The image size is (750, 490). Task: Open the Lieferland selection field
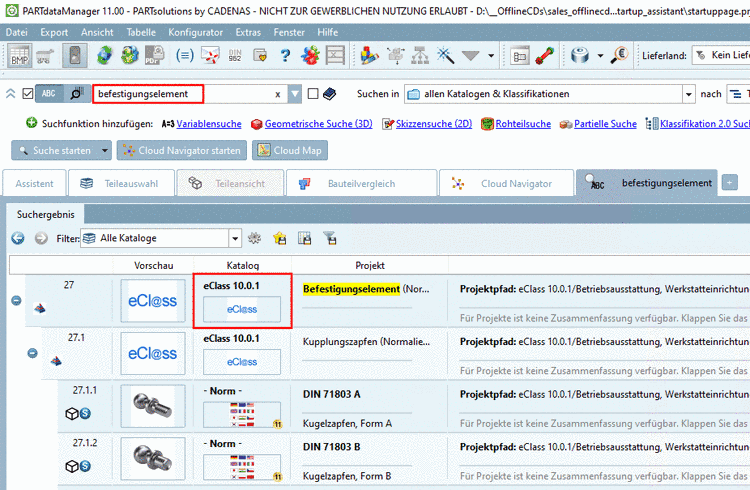click(721, 56)
